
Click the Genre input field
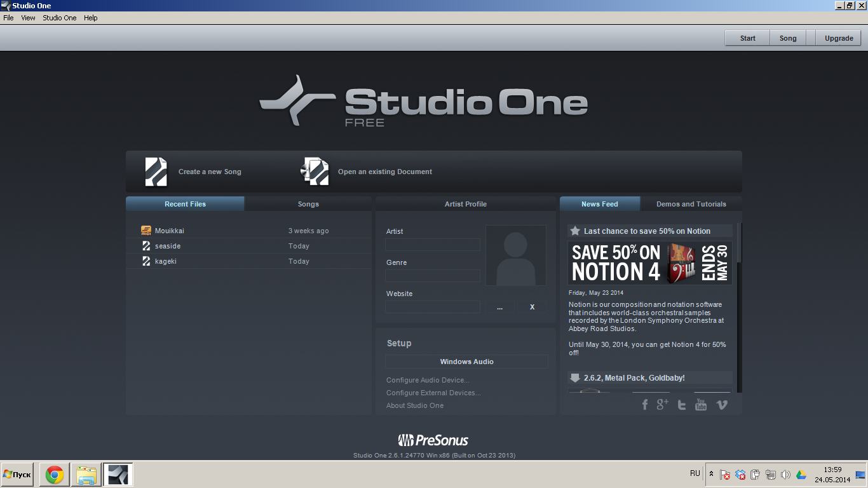pos(433,276)
